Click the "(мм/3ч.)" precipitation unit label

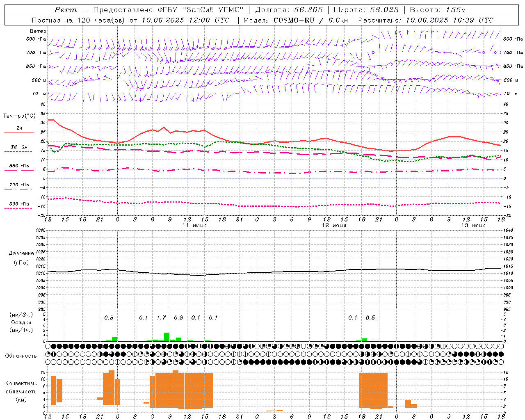[x=21, y=315]
